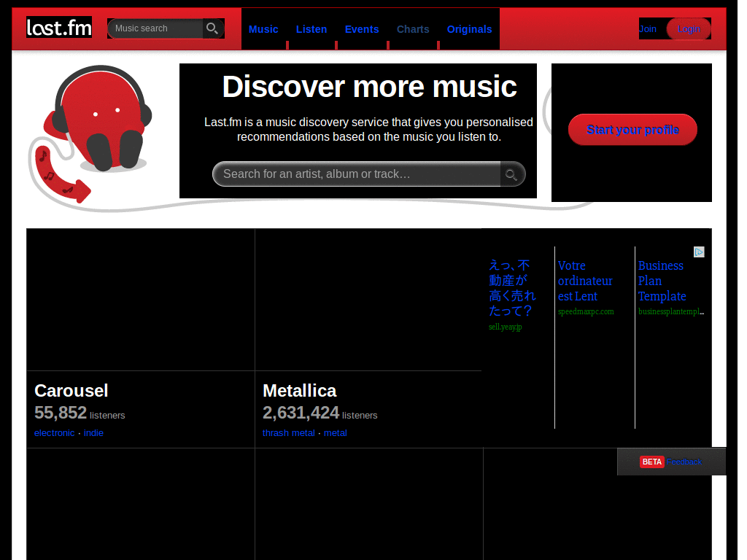The image size is (747, 560).
Task: Click the header search magnifier icon
Action: (212, 28)
